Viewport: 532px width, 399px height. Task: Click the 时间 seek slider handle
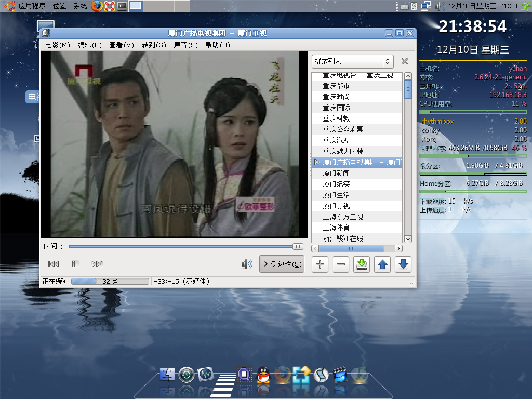[298, 247]
